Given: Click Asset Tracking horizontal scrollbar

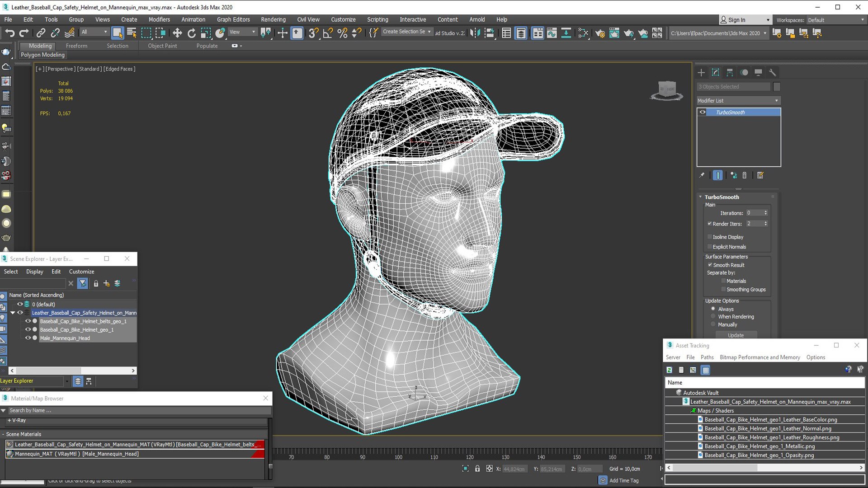Looking at the screenshot, I should click(765, 468).
